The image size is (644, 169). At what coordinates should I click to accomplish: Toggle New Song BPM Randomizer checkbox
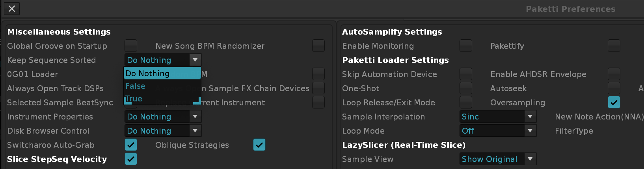318,46
